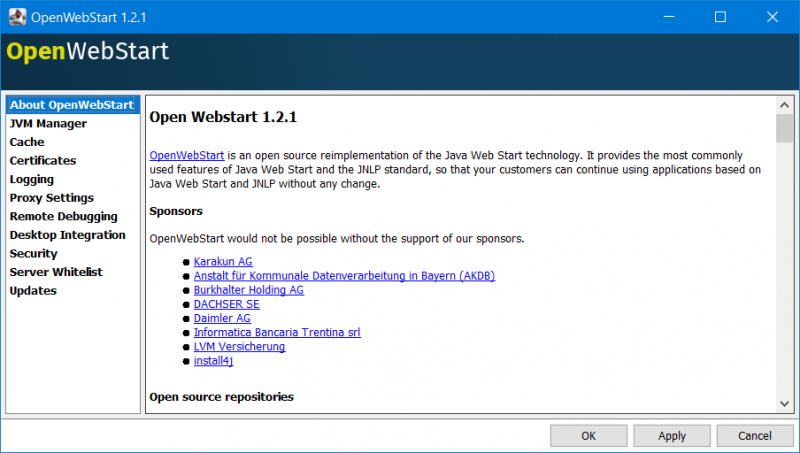Open the install4j link
The height and width of the screenshot is (453, 800).
click(213, 361)
